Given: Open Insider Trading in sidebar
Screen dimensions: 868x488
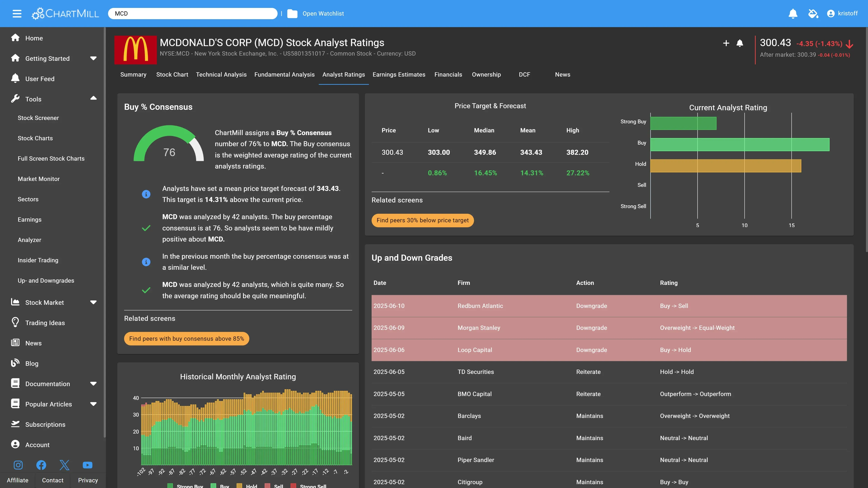Looking at the screenshot, I should pos(38,260).
